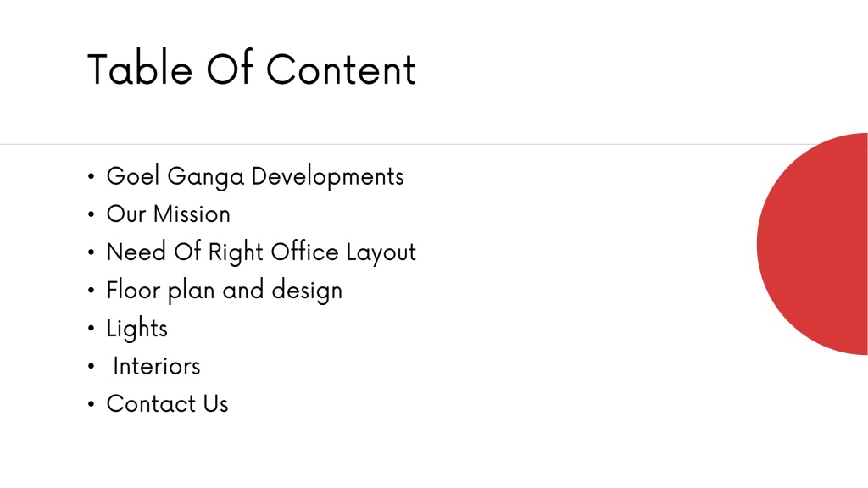
Task: Click the bullet dot before "Contact Us"
Action: 92,404
